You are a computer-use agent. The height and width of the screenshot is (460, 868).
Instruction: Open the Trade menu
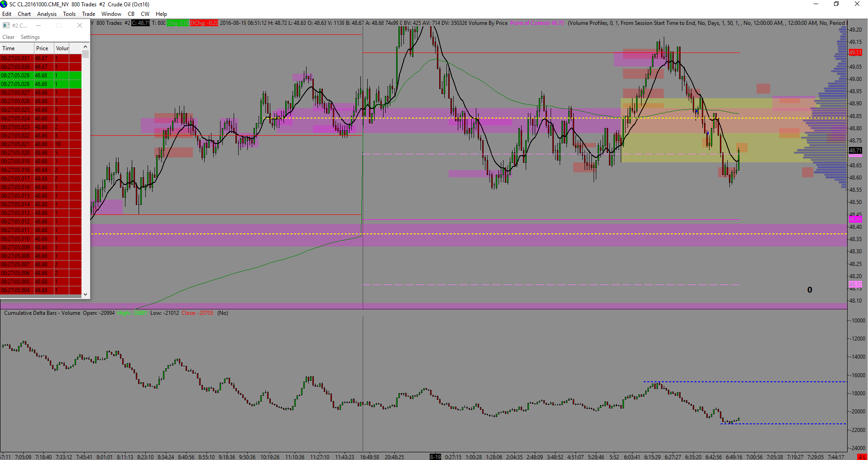pos(89,14)
